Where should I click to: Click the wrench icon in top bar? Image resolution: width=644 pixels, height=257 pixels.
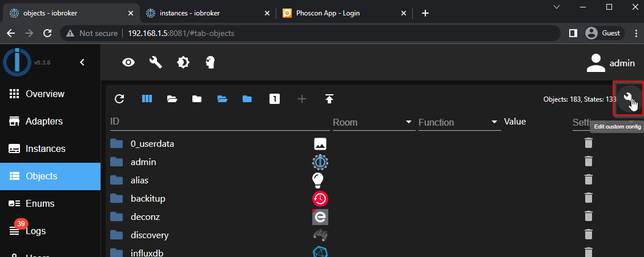click(x=156, y=62)
